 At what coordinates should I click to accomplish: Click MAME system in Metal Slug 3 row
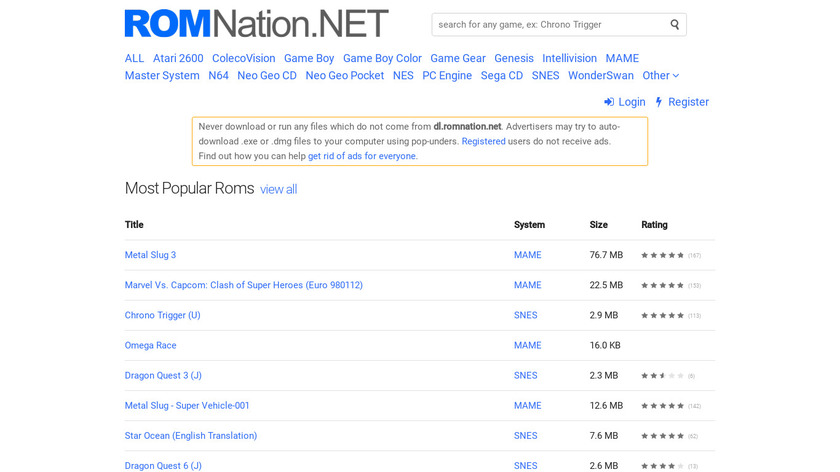click(x=528, y=255)
